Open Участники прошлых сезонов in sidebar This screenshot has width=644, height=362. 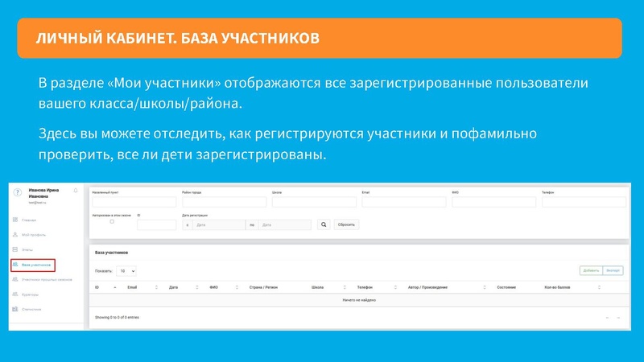(47, 280)
